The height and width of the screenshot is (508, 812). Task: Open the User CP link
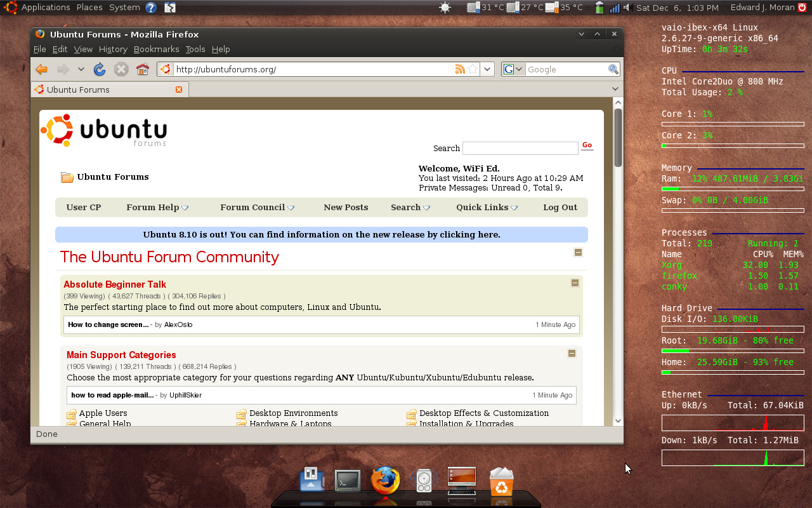84,208
